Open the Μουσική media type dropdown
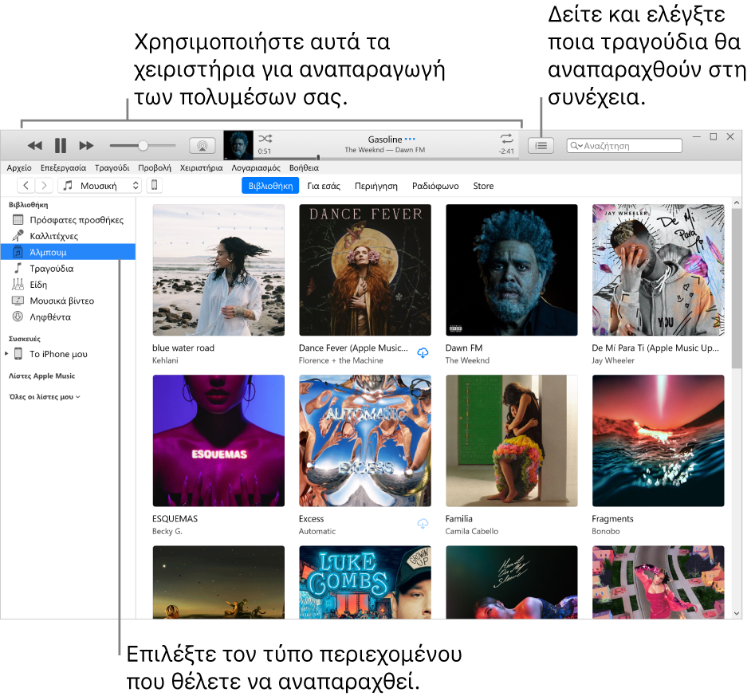The height and width of the screenshot is (700, 755). click(99, 185)
